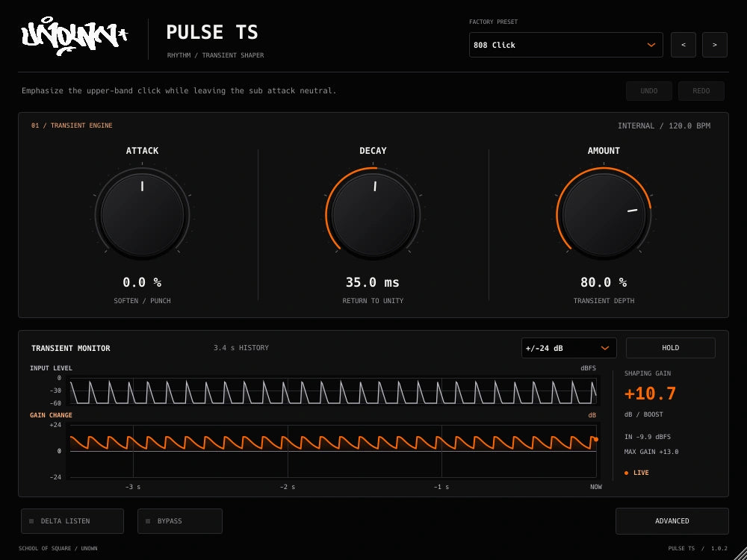Screen dimensions: 747x560
Task: Go to the previous preset
Action: (684, 45)
